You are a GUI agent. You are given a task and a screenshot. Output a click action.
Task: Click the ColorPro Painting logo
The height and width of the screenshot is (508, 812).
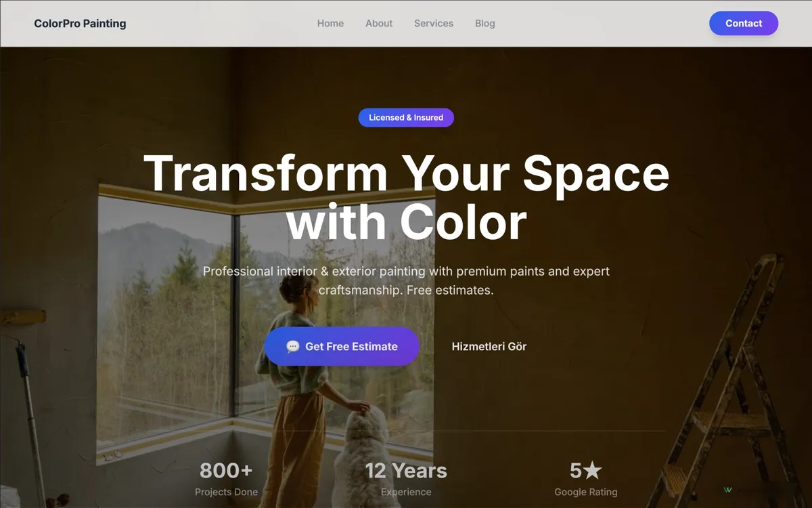(80, 23)
